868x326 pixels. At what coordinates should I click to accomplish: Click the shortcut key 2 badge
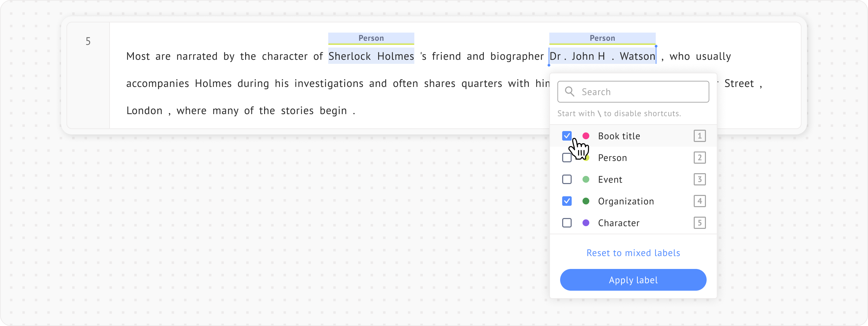(x=699, y=158)
